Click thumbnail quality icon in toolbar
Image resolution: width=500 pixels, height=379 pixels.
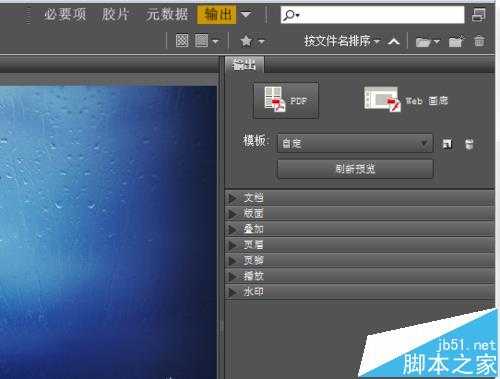pyautogui.click(x=182, y=41)
